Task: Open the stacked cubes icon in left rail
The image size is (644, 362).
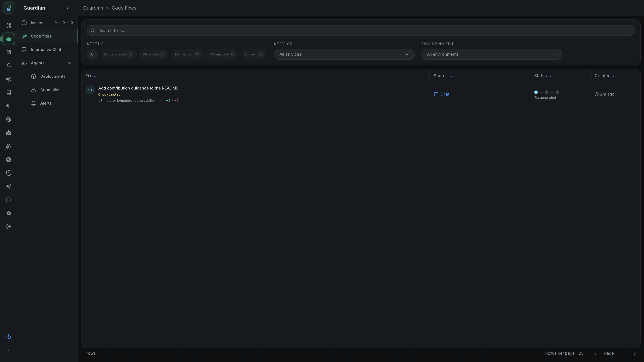Action: [x=9, y=146]
